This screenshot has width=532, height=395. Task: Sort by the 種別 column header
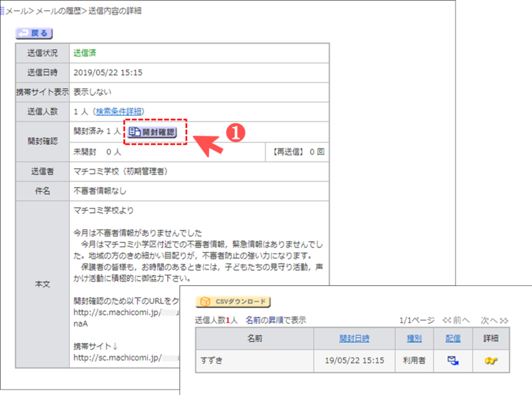click(414, 339)
